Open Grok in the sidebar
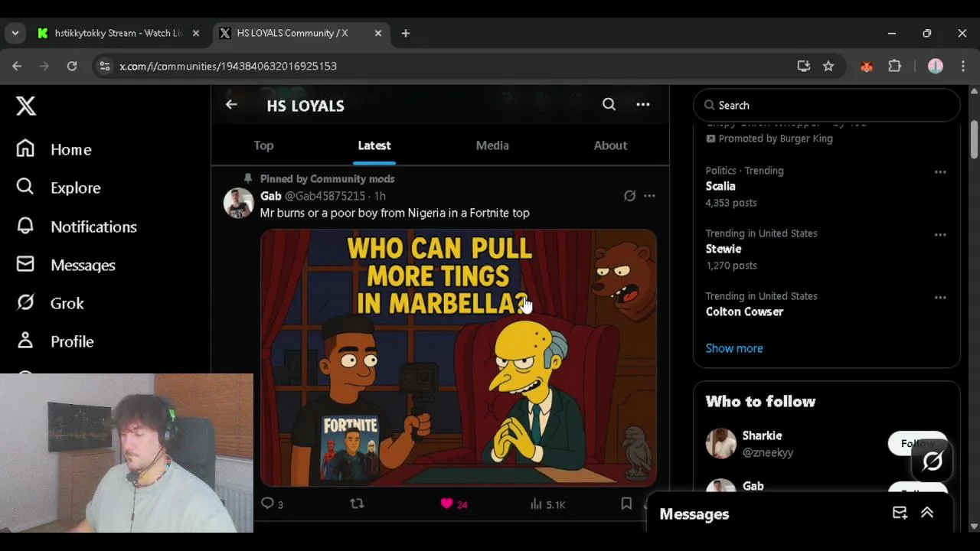The image size is (980, 551). pyautogui.click(x=51, y=303)
